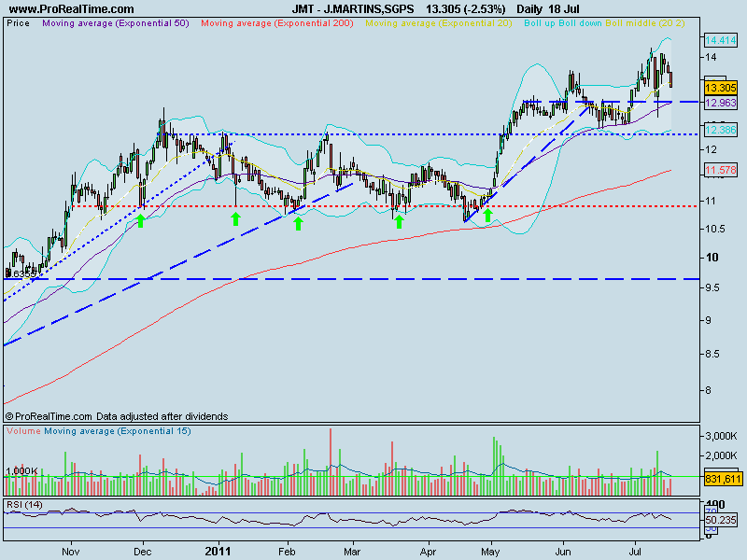The image size is (747, 560).
Task: Click the 1,000K volume level label
Action: 21,471
